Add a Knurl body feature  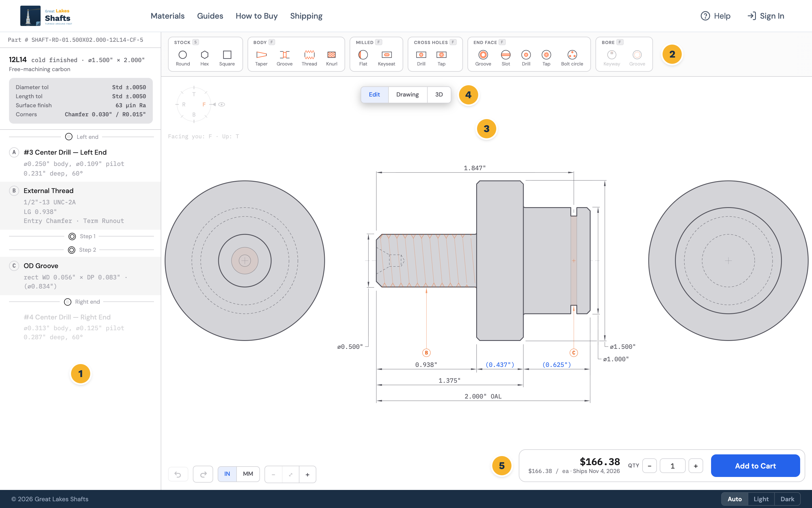pos(332,58)
